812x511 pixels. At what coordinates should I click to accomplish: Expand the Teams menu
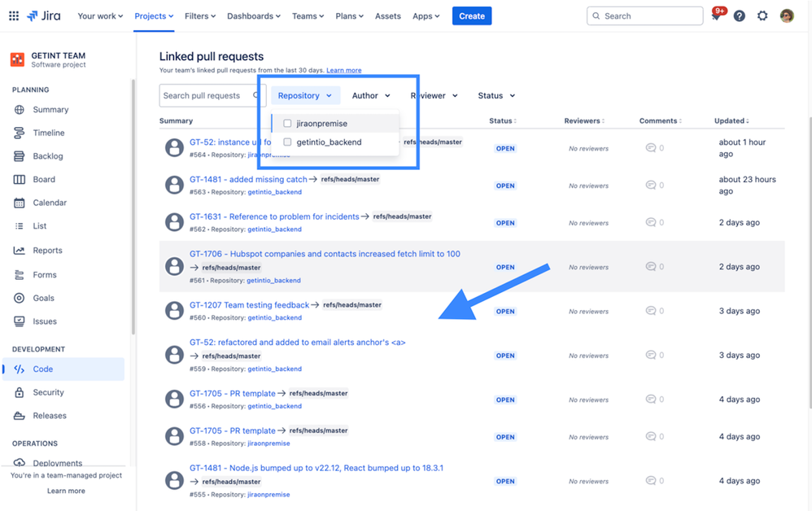[x=308, y=16]
